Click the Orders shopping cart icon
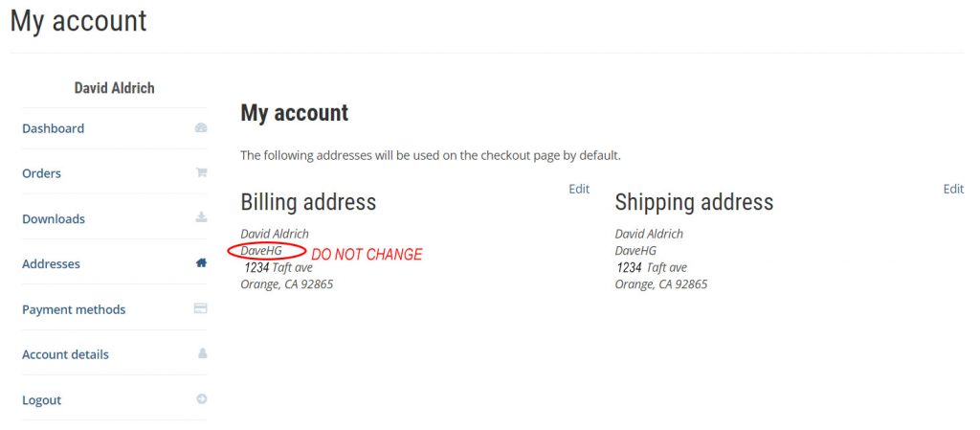 point(201,173)
